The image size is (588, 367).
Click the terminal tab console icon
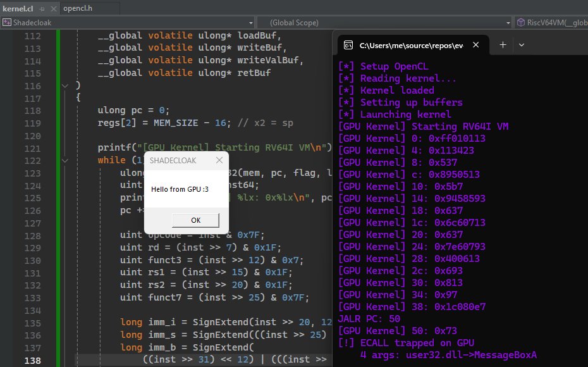tap(348, 46)
